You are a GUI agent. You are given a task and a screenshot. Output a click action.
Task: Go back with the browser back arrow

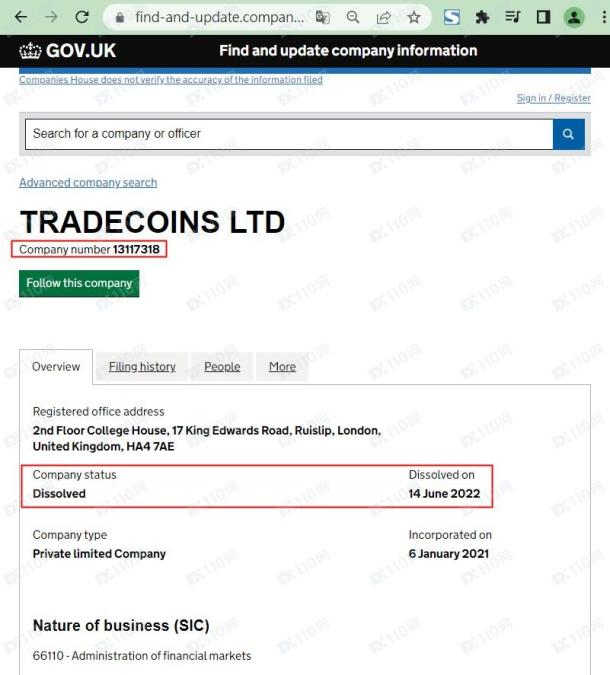click(21, 17)
